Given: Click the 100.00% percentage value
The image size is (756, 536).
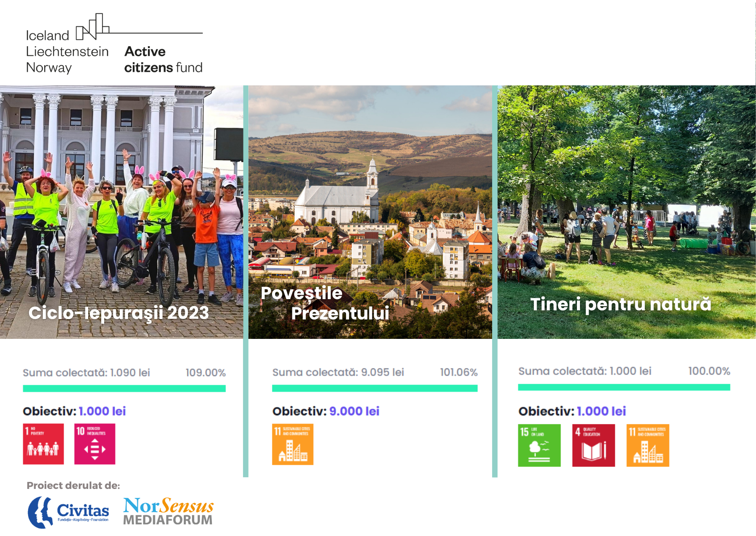Looking at the screenshot, I should (709, 371).
